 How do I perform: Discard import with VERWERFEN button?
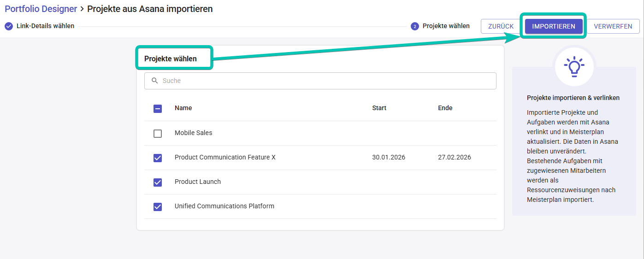tap(613, 26)
